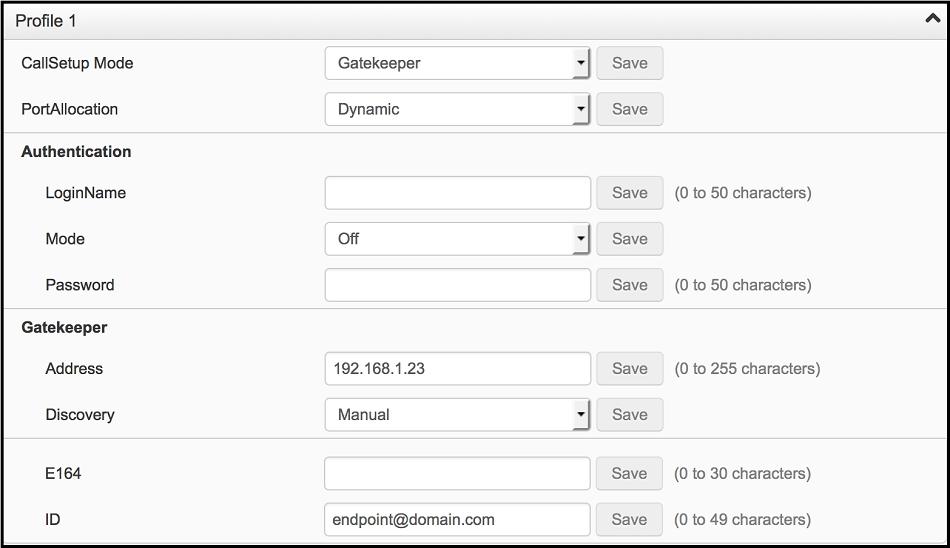Screen dimensions: 950x548
Task: Click the Profile 1 header title
Action: [46, 21]
